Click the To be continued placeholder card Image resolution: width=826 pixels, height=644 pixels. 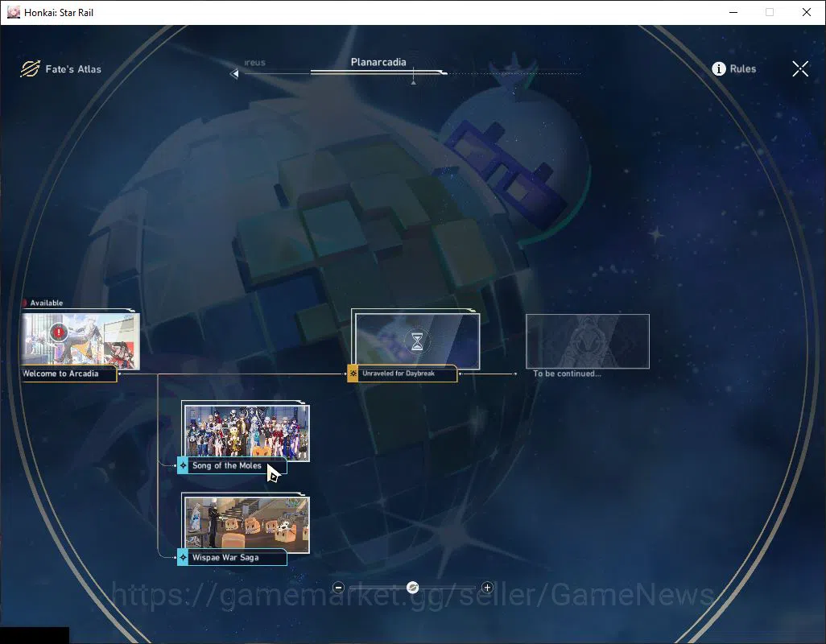point(588,341)
